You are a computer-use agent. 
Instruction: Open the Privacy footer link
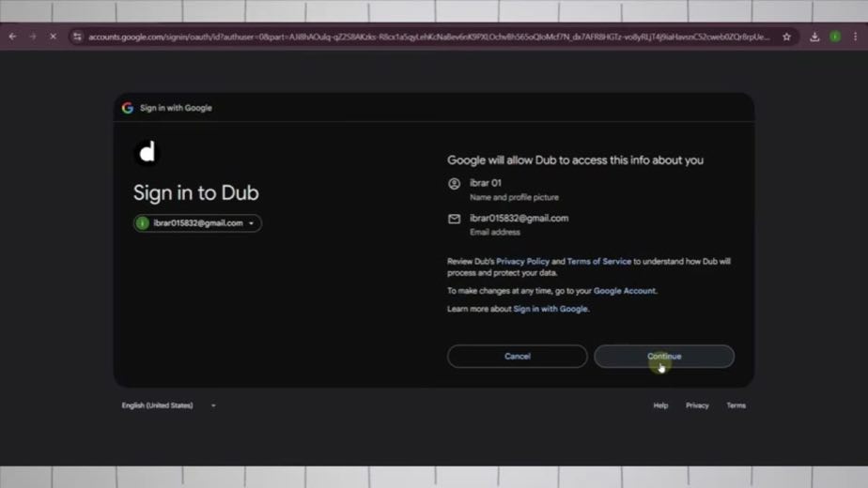click(x=697, y=405)
